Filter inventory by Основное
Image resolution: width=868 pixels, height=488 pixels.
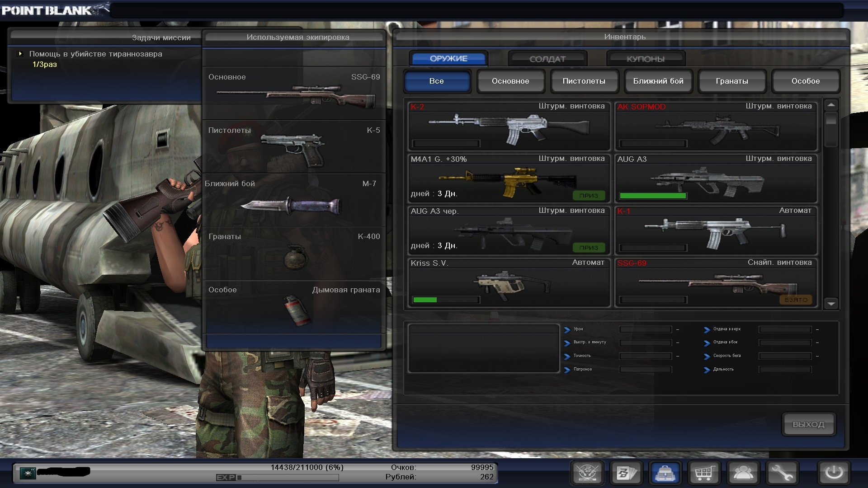click(x=510, y=81)
